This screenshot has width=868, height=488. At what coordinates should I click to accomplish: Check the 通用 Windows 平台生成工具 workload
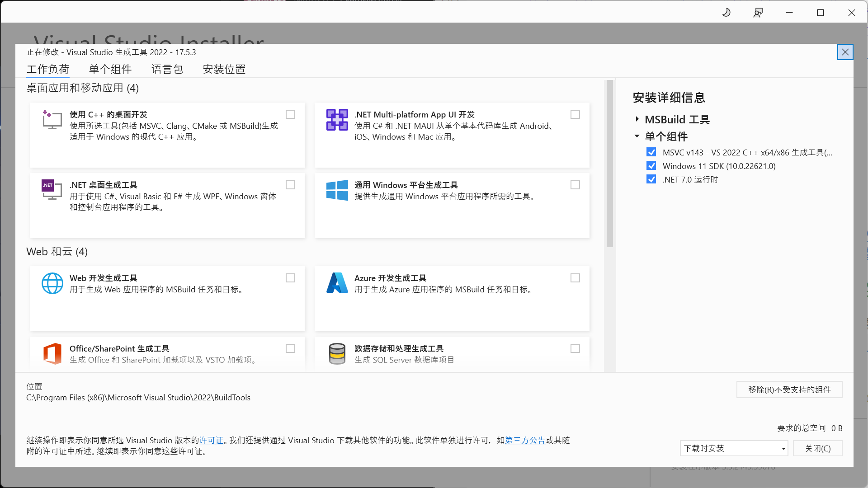575,185
